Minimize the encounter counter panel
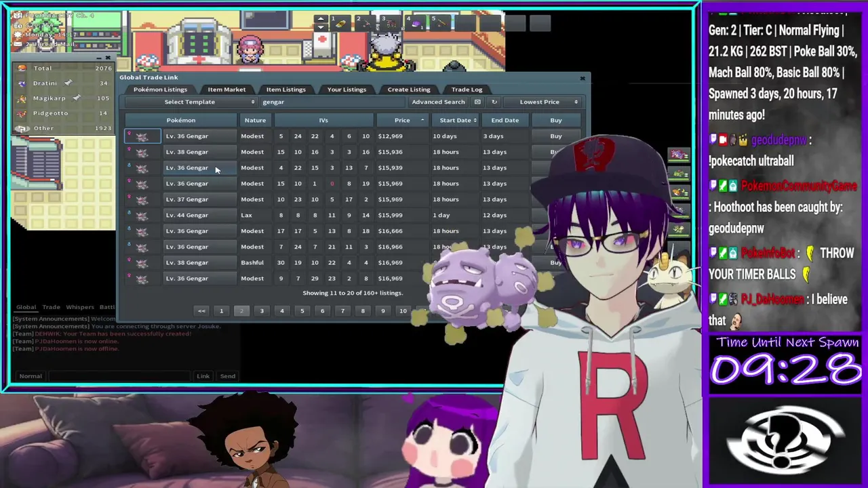The height and width of the screenshot is (488, 868). pyautogui.click(x=99, y=58)
